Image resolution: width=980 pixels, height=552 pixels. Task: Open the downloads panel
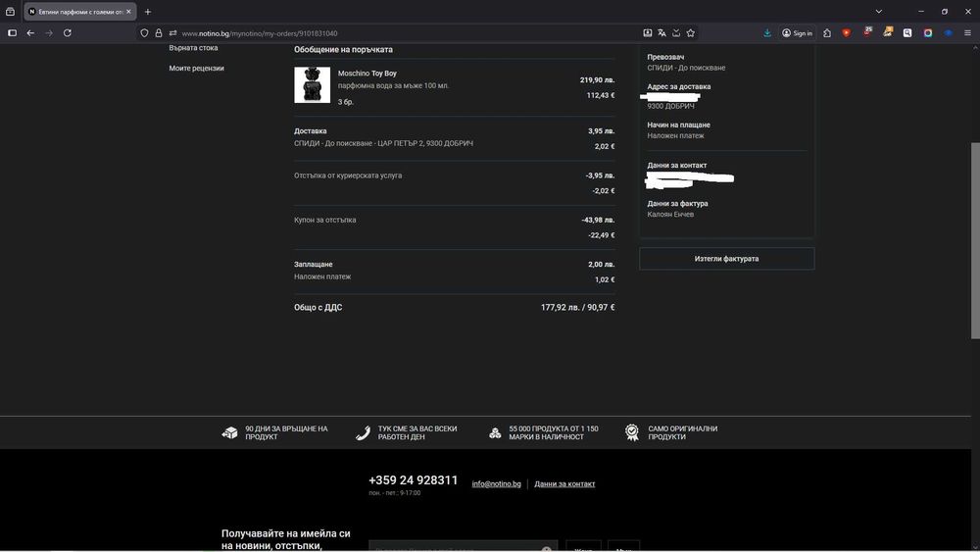[767, 33]
